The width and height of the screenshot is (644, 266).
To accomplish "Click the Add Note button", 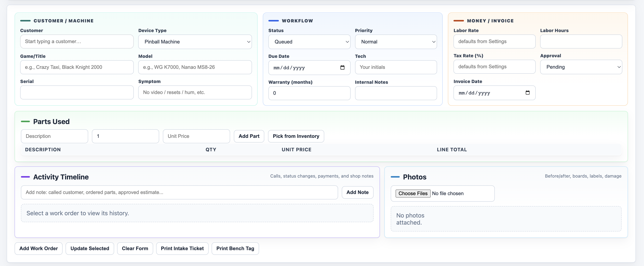I will (357, 192).
